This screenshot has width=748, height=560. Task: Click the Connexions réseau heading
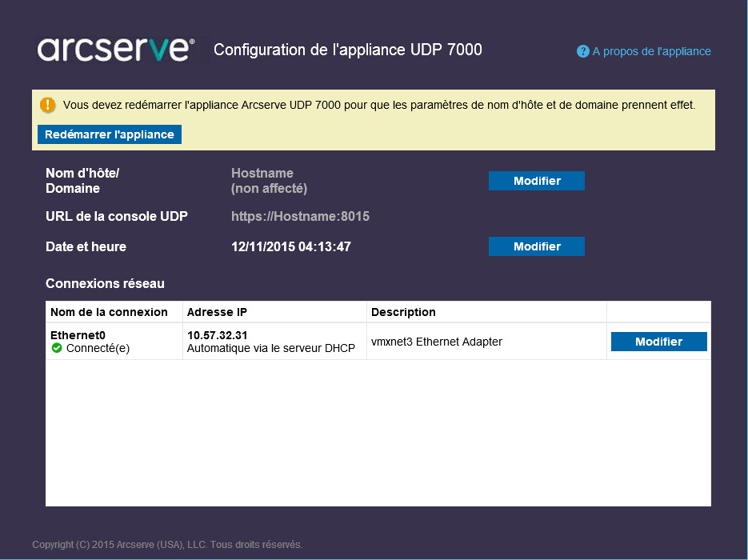(x=105, y=283)
